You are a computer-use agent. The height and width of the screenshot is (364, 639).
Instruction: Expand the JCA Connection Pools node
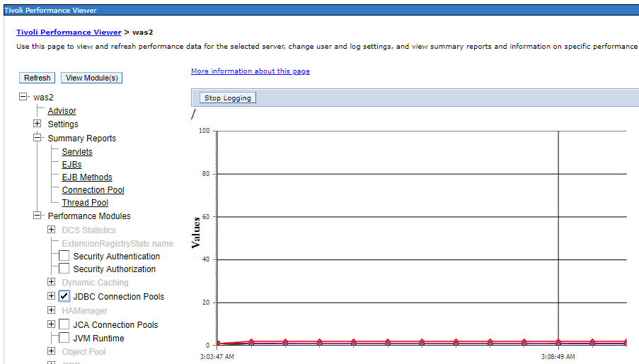tap(52, 324)
